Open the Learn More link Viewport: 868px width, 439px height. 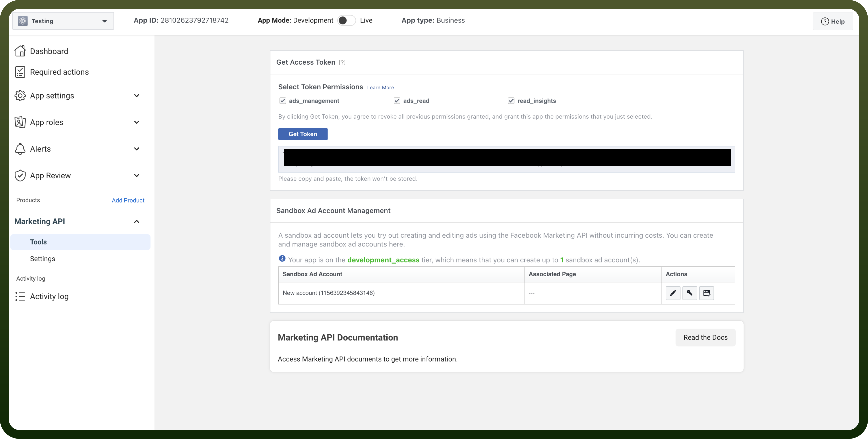point(380,88)
